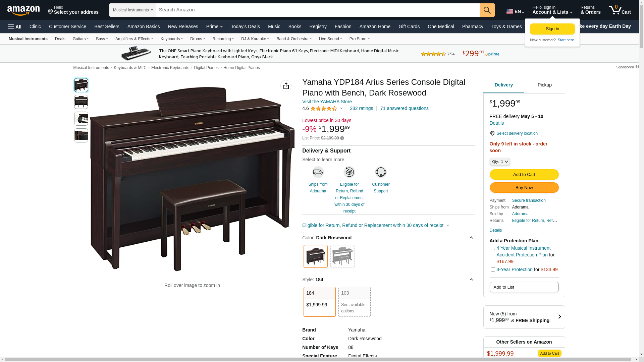Collapse the Color section chevron

tap(471, 238)
